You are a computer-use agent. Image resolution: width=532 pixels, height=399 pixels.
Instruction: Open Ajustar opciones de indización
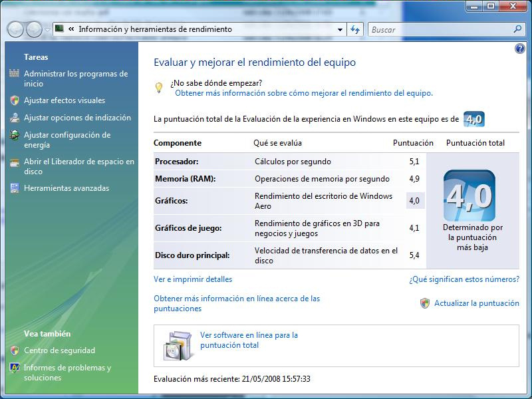77,118
